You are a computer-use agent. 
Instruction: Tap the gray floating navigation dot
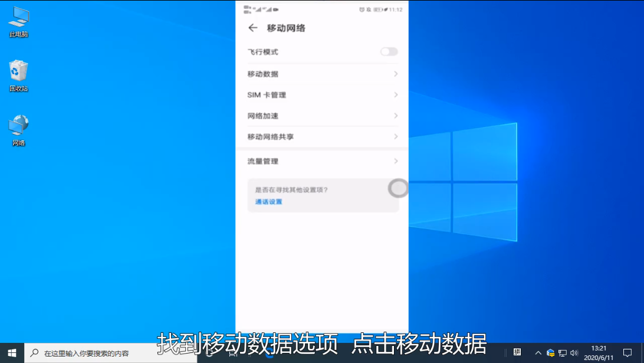399,188
